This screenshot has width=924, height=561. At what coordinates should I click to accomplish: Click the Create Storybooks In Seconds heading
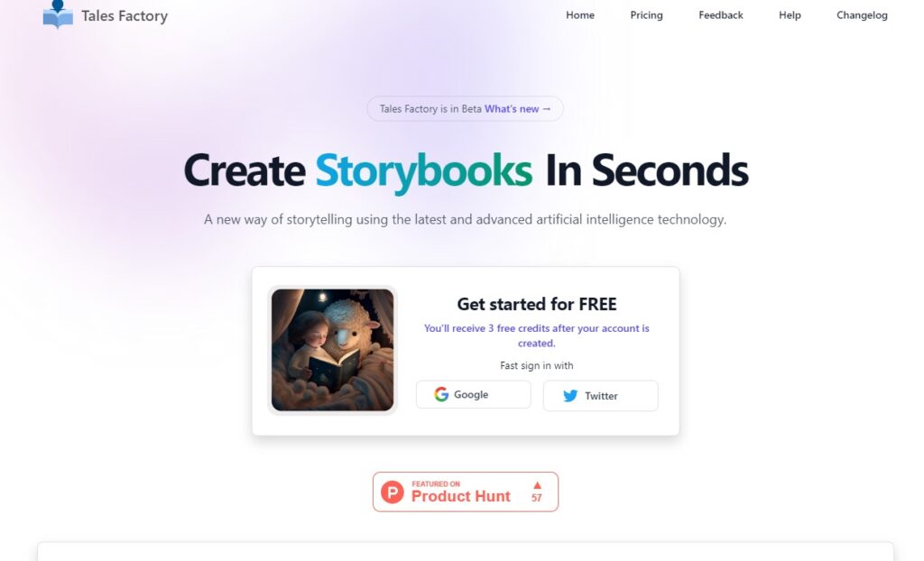(x=466, y=170)
